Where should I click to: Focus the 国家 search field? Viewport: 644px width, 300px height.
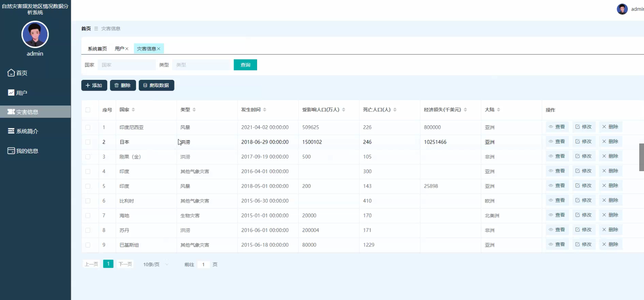126,65
